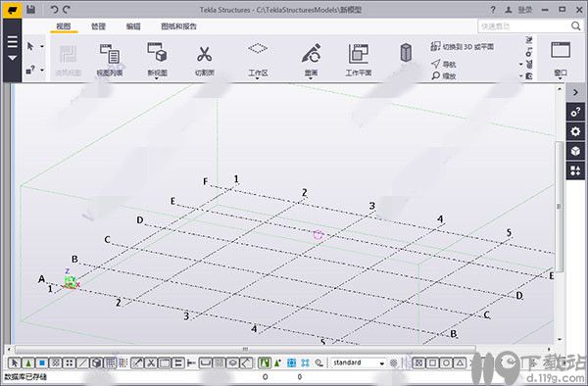Switch to Drawings and reports (图纸和报告) tab
The width and height of the screenshot is (588, 386).
click(179, 26)
